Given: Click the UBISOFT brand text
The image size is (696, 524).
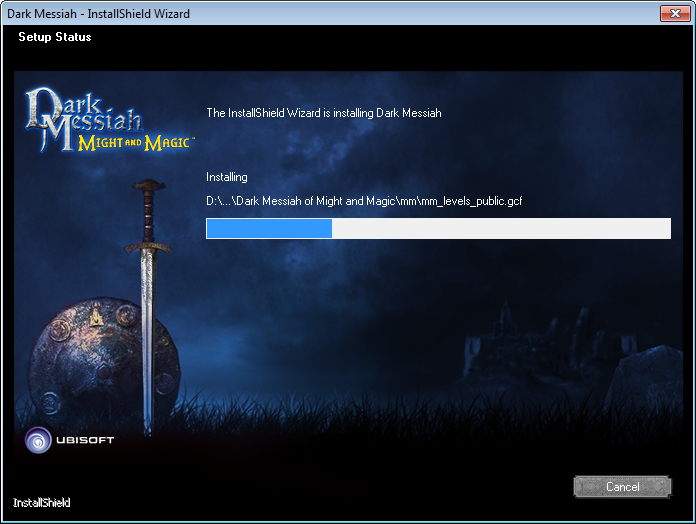Looking at the screenshot, I should [x=85, y=441].
